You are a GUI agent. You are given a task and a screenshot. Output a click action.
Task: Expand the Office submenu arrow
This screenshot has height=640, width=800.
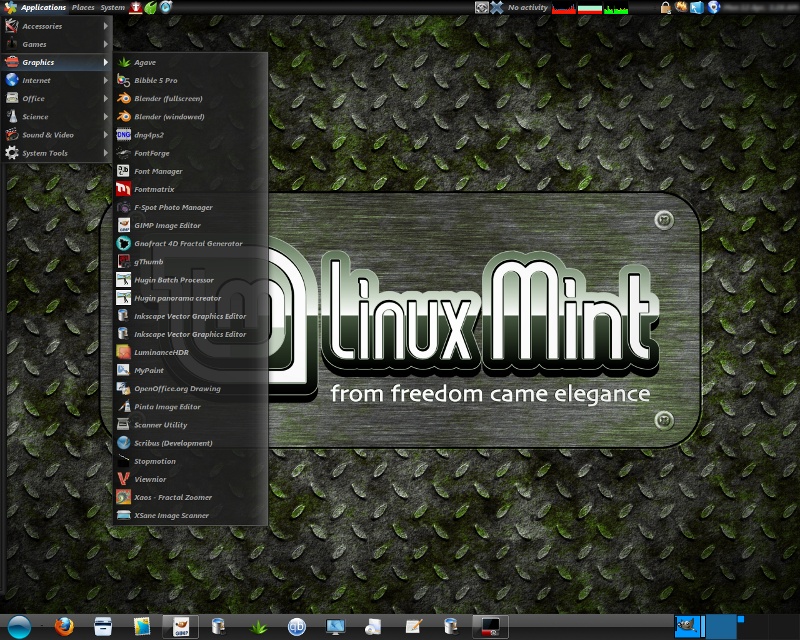(x=106, y=99)
